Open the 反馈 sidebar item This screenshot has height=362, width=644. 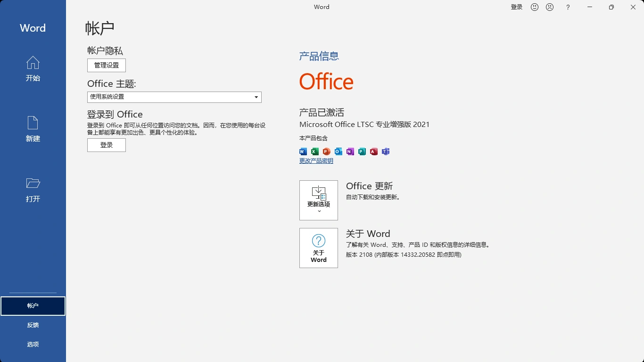33,325
